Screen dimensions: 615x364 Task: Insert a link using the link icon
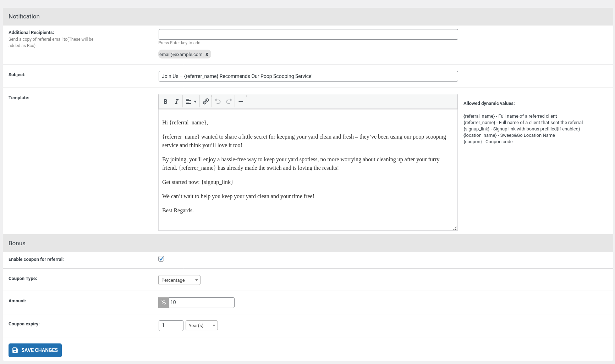[205, 102]
